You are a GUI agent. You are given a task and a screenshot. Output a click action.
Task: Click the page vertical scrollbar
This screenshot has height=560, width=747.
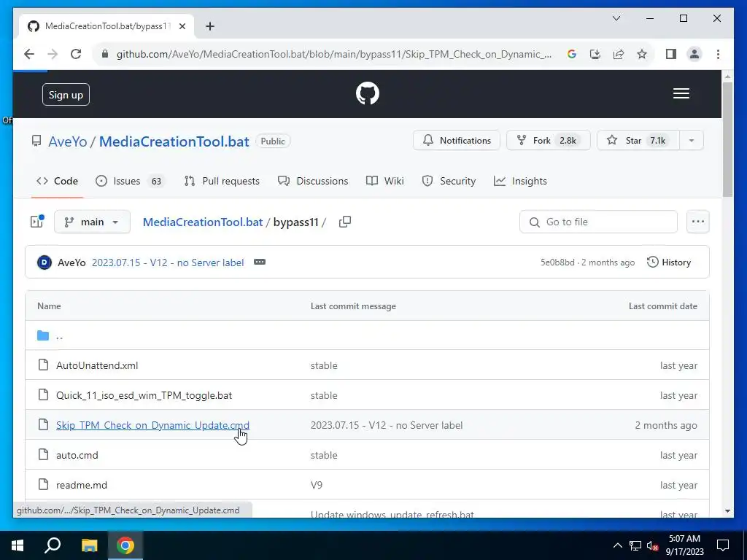pos(727,139)
